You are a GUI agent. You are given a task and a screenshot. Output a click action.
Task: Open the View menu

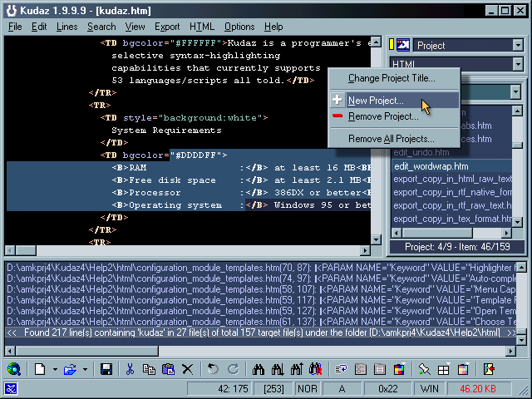135,27
